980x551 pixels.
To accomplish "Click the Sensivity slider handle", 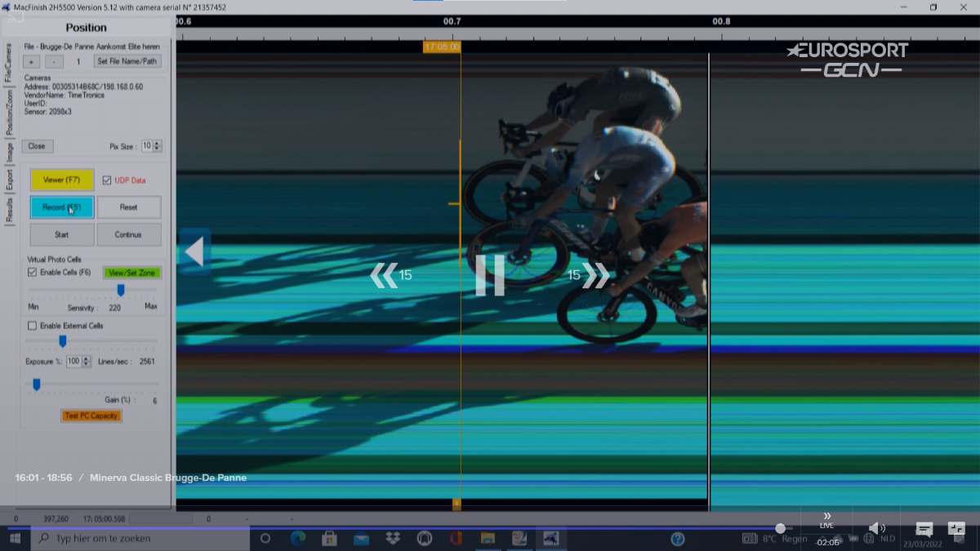I will (121, 291).
